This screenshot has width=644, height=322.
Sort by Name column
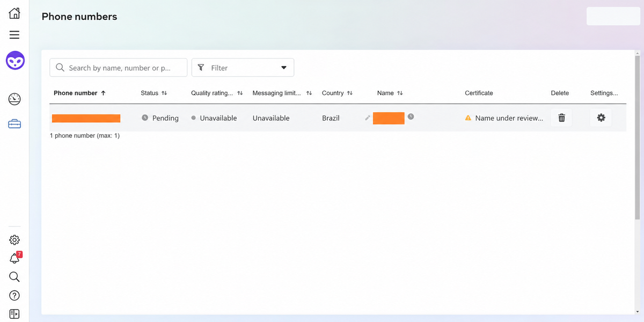390,93
